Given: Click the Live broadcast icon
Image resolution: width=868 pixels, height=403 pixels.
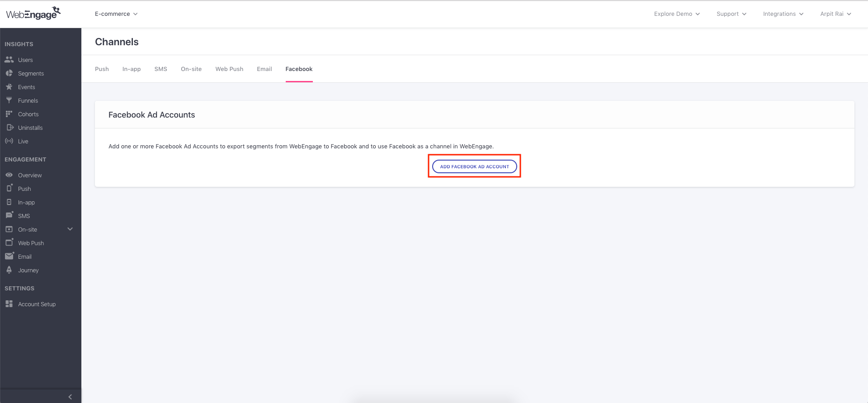Looking at the screenshot, I should [9, 141].
